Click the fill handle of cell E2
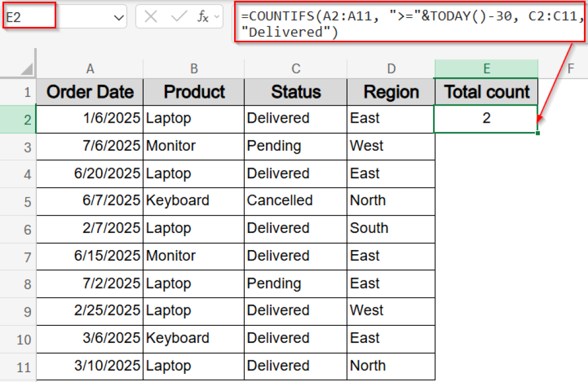 coord(537,132)
